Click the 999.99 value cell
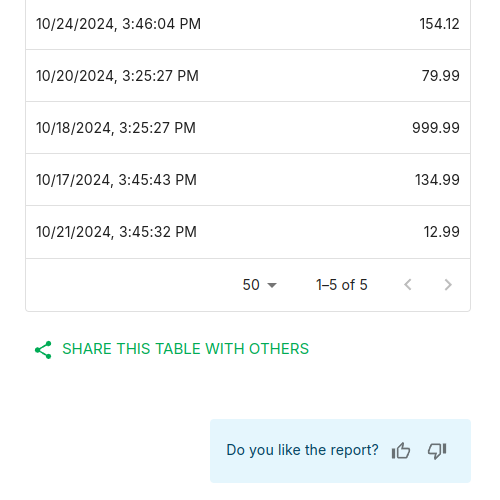This screenshot has height=500, width=500. pos(436,128)
